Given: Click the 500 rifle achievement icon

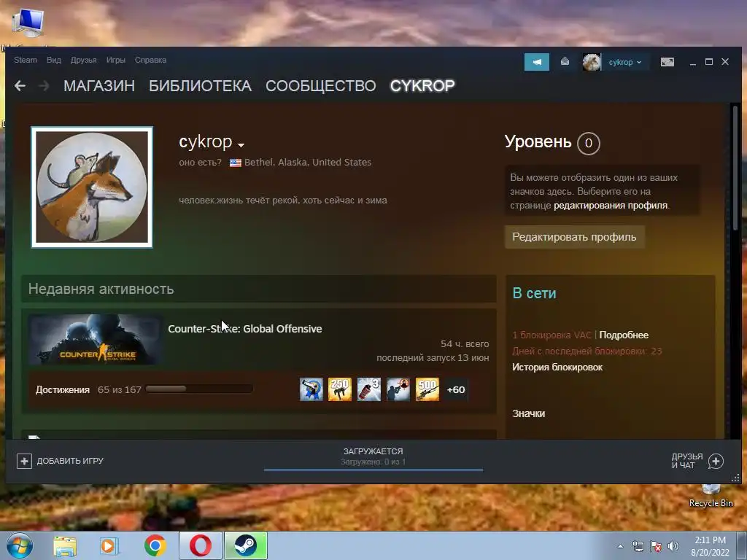Looking at the screenshot, I should pyautogui.click(x=427, y=389).
